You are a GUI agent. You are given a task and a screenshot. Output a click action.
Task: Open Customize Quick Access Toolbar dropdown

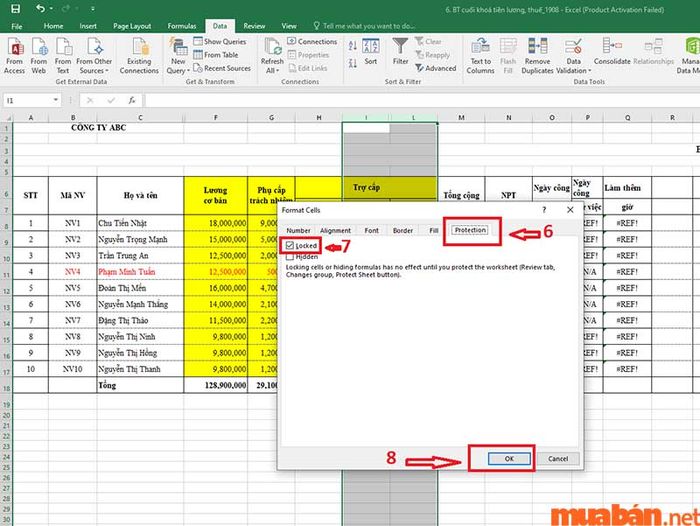[92, 8]
